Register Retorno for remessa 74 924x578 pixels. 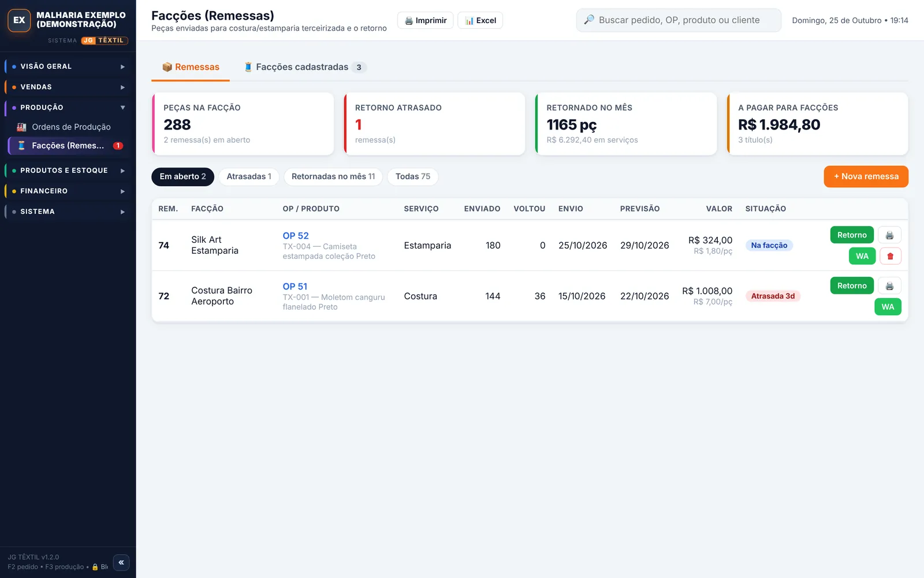point(852,235)
